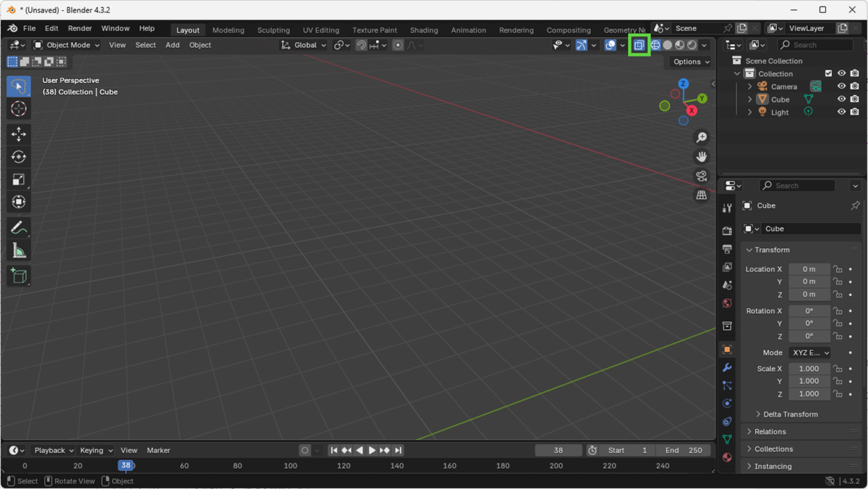
Task: Toggle Location X lock
Action: [x=838, y=269]
